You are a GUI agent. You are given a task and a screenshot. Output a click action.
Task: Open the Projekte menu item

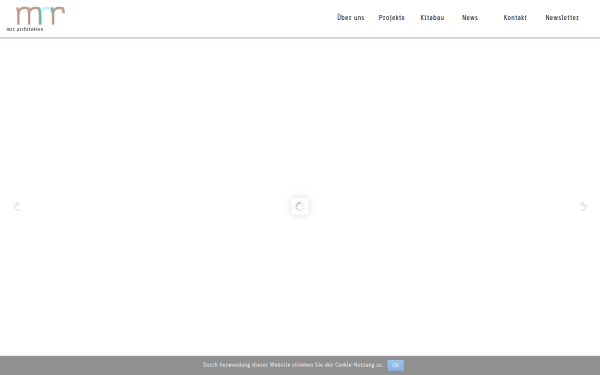[391, 18]
